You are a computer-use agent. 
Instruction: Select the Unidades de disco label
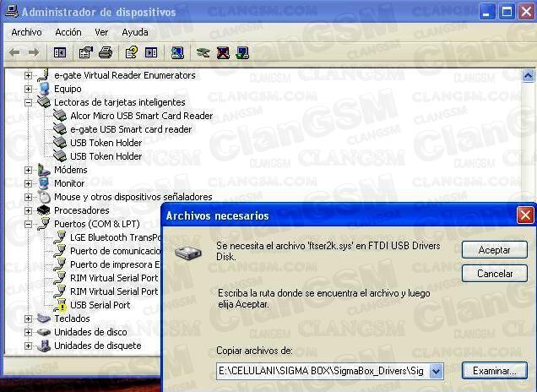[x=90, y=332]
